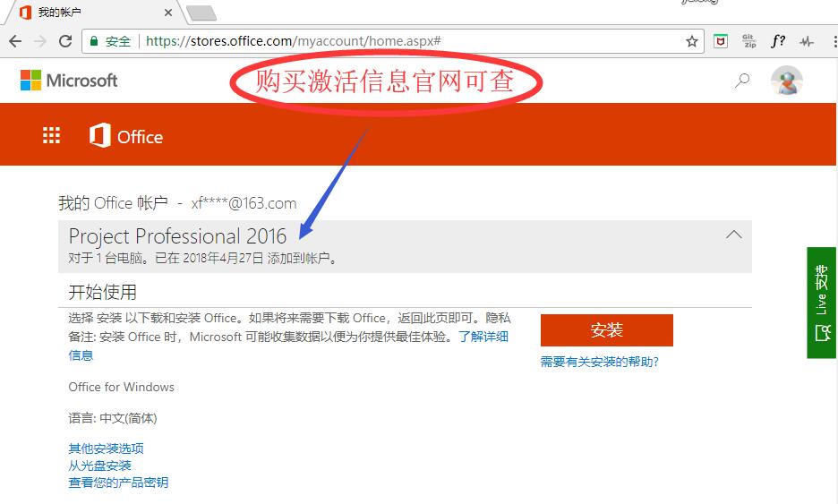Reload the page with the refresh icon
This screenshot has height=504, width=838.
click(x=65, y=41)
